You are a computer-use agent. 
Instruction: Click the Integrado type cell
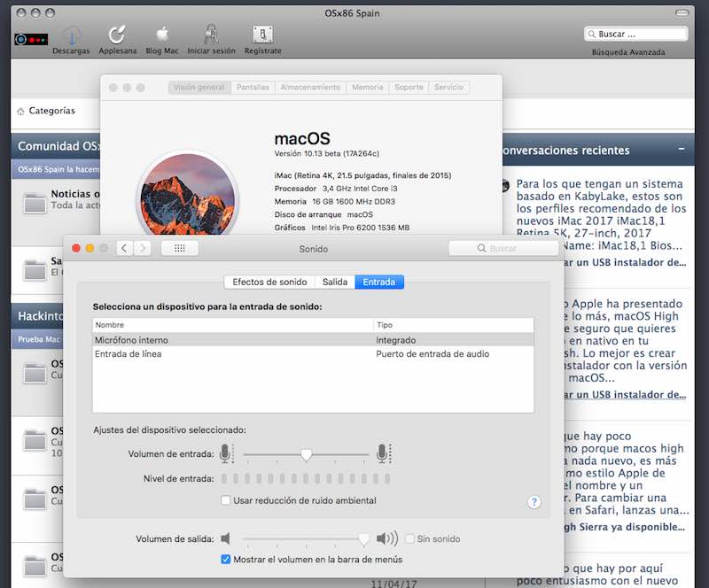pos(395,340)
